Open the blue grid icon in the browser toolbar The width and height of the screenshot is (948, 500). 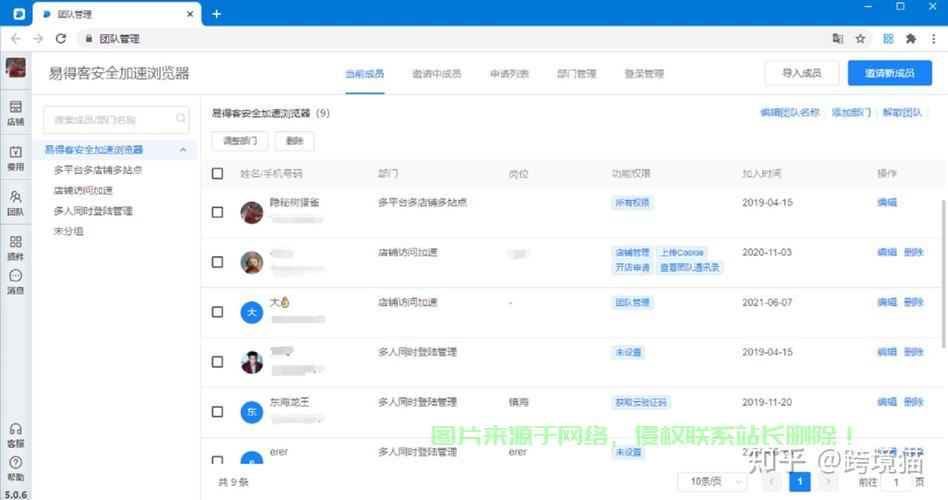(x=888, y=39)
